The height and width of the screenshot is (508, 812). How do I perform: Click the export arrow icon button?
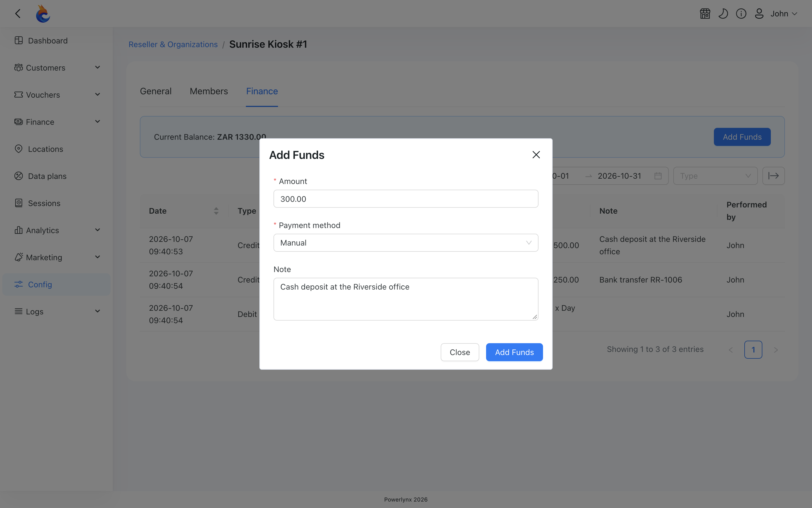[773, 176]
